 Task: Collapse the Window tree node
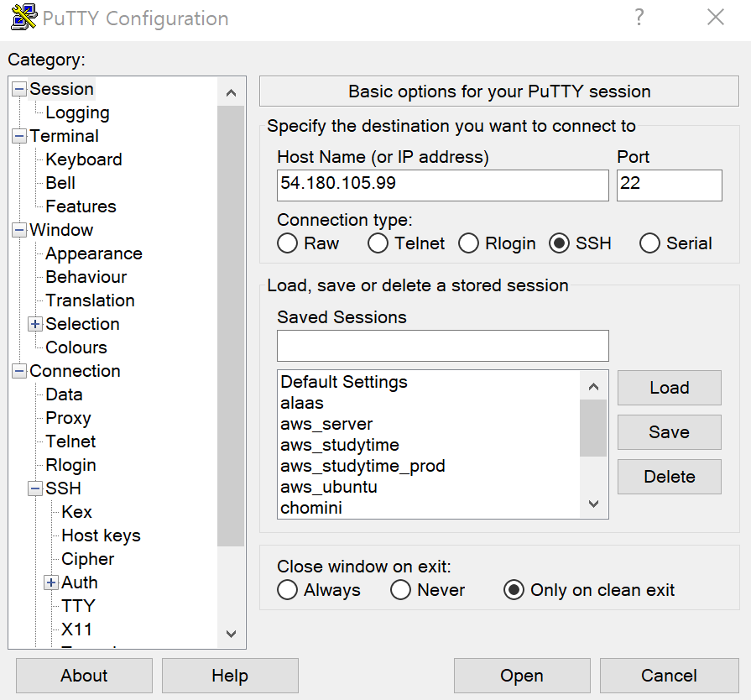coord(19,230)
